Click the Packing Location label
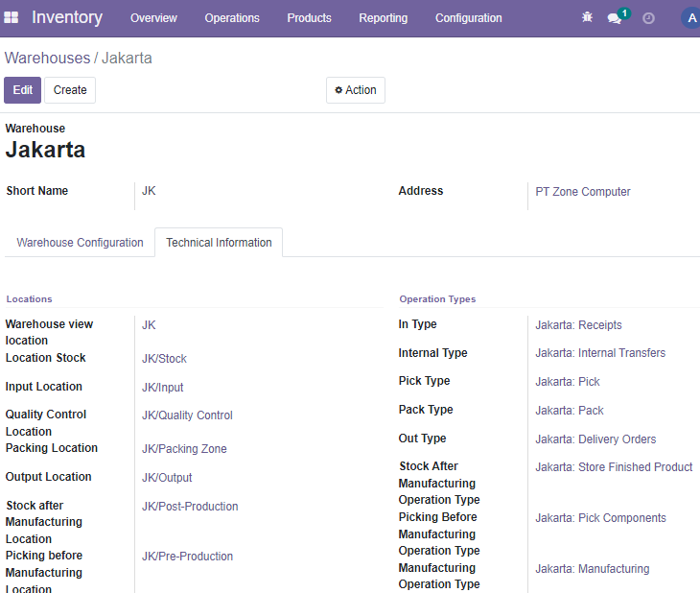700x593 pixels. (52, 448)
